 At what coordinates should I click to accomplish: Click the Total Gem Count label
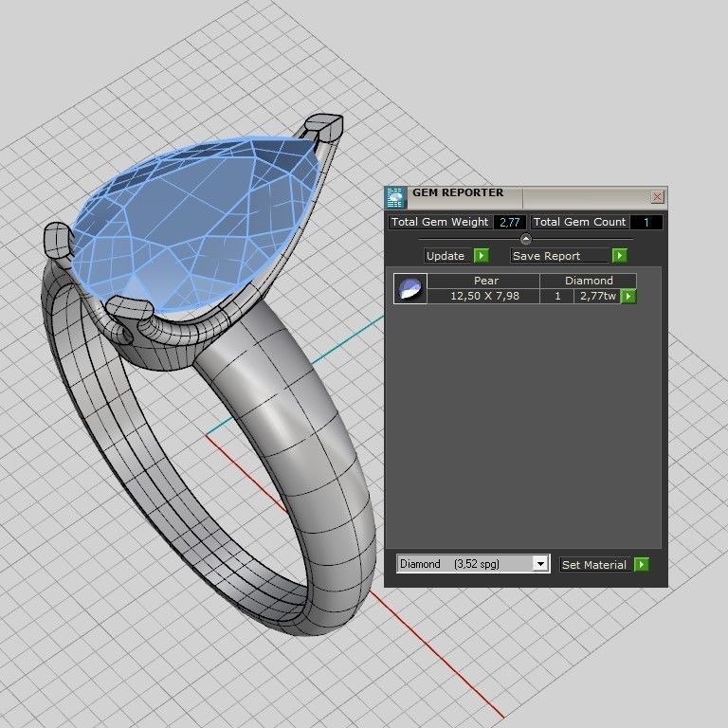click(579, 222)
